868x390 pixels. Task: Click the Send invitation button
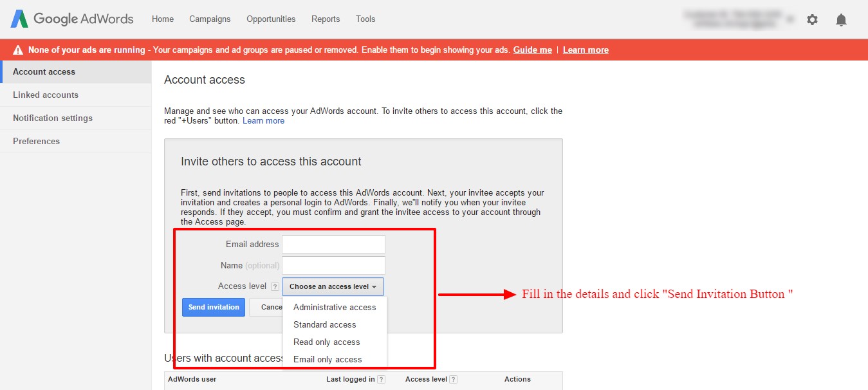click(x=214, y=307)
